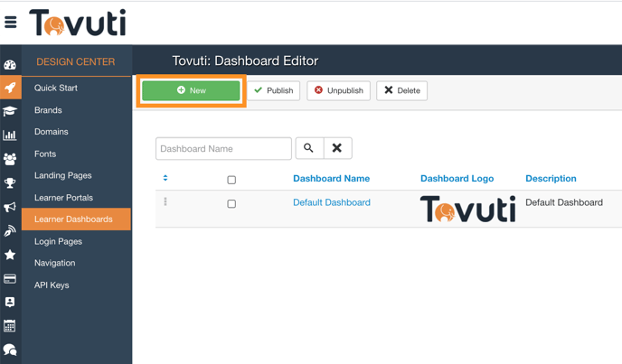Open the bar chart reports icon
The height and width of the screenshot is (364, 622).
10,135
